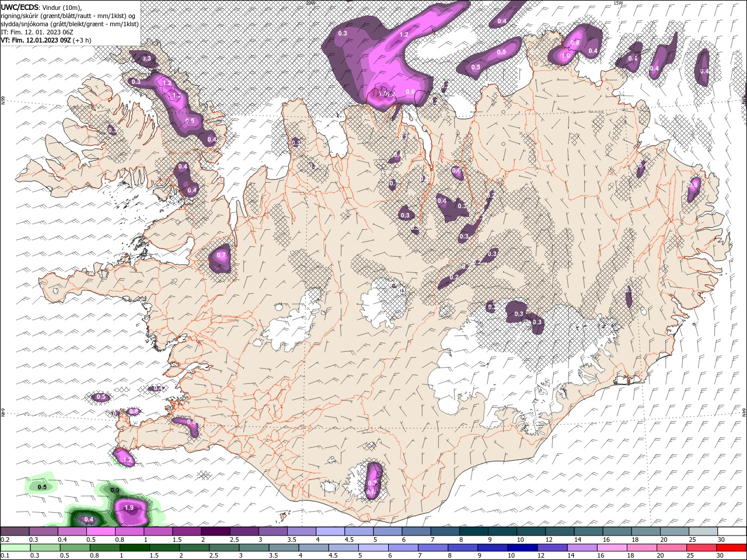Click the '(+3 h)' forecast offset text

click(x=82, y=40)
